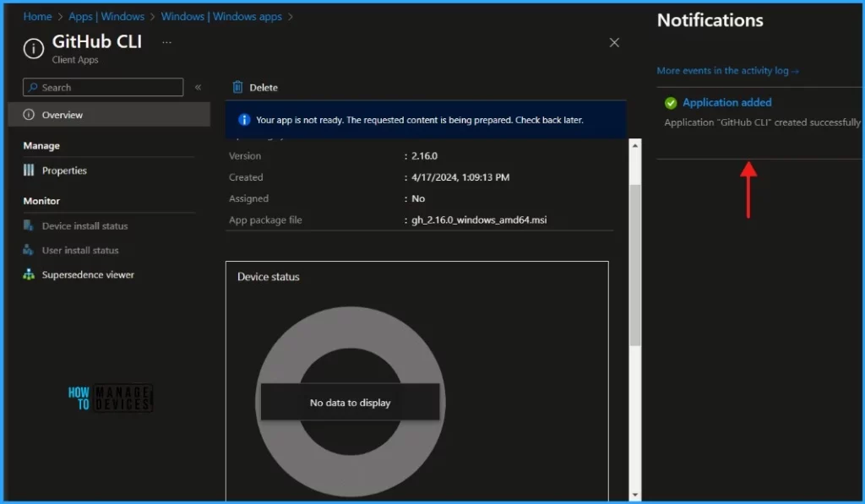Click the green success check icon
865x504 pixels.
(x=671, y=102)
